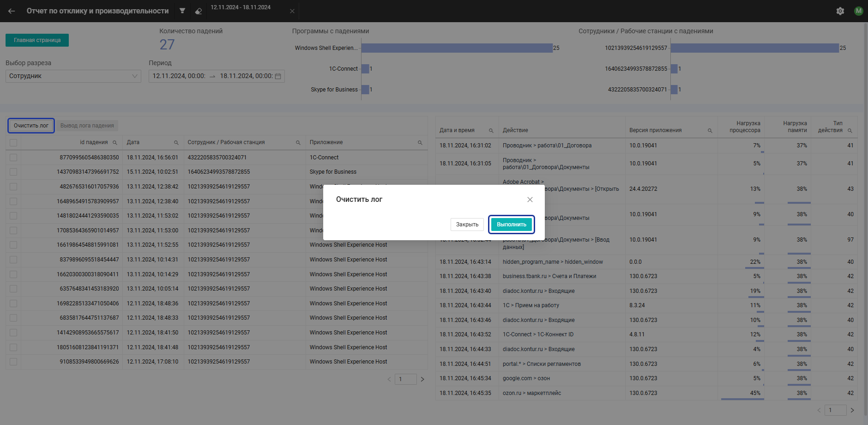Click hidden_program_name > hidden_window row
This screenshot has height=425, width=868.
(646, 262)
